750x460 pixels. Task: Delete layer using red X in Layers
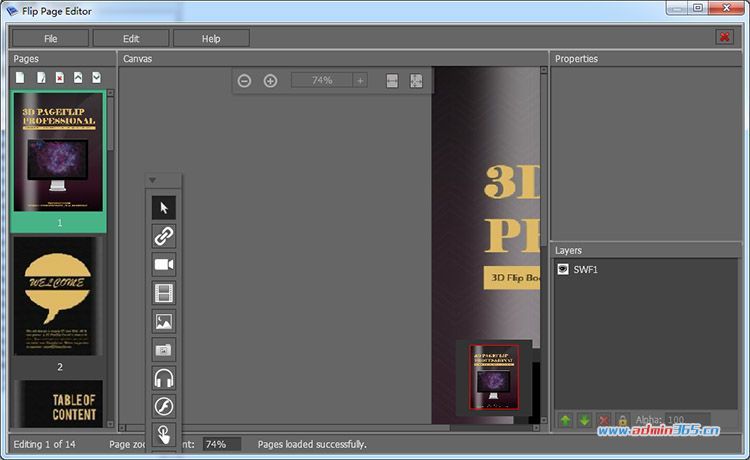point(604,420)
